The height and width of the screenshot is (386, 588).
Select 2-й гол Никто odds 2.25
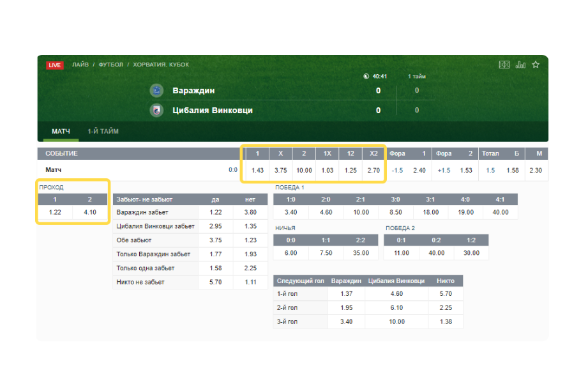pyautogui.click(x=446, y=308)
